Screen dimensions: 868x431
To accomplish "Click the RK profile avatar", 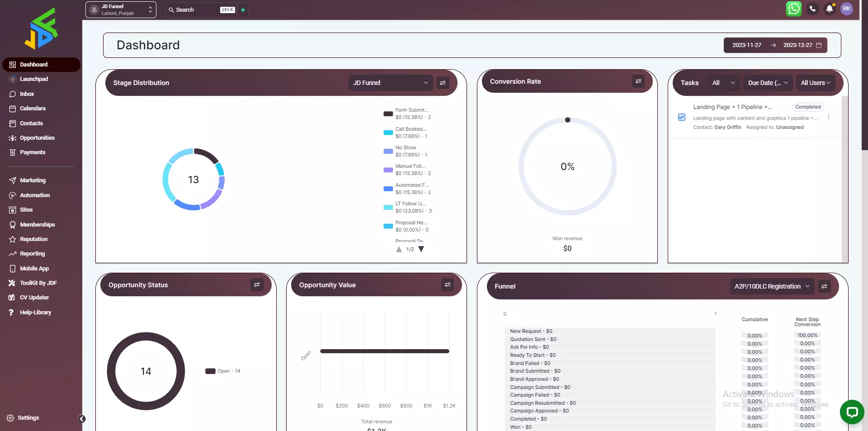I will coord(847,9).
